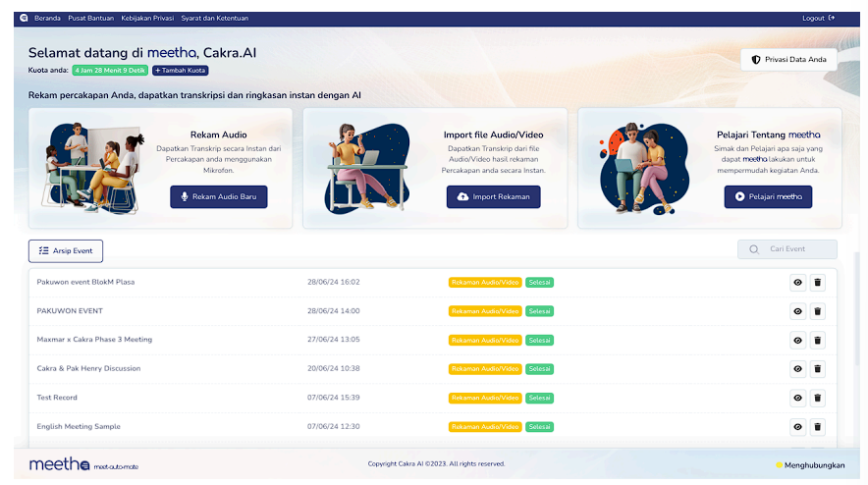The image size is (868, 485).
Task: Select the English Meeting Sample title
Action: coord(79,426)
